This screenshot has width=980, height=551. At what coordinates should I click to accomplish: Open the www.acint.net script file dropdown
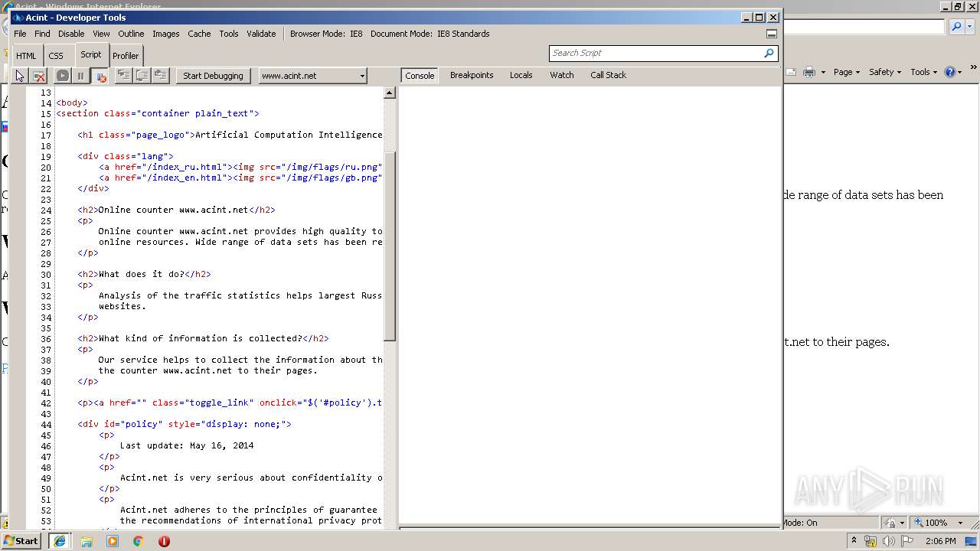(312, 76)
